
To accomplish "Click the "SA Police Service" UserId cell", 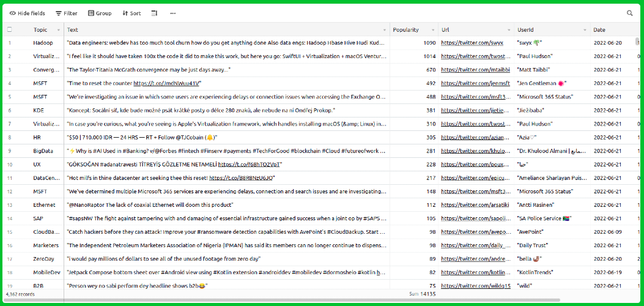I will pos(552,218).
